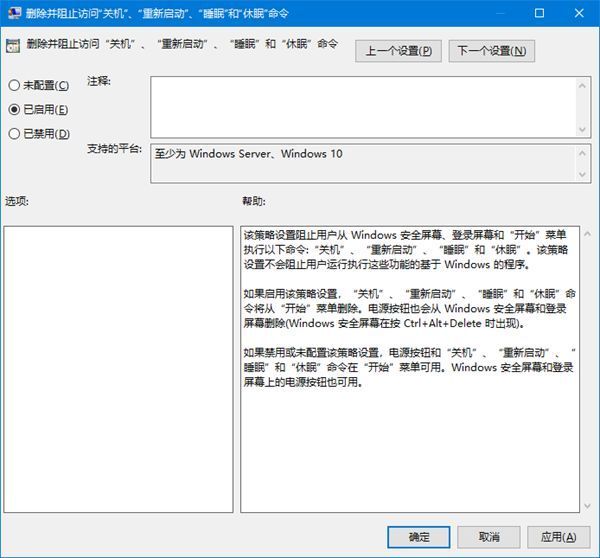The width and height of the screenshot is (600, 558).
Task: Click the 帮助: label
Action: click(254, 201)
